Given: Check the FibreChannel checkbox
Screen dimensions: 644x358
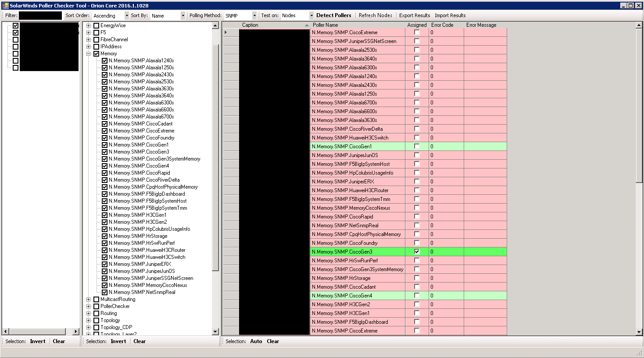Looking at the screenshot, I should (96, 39).
